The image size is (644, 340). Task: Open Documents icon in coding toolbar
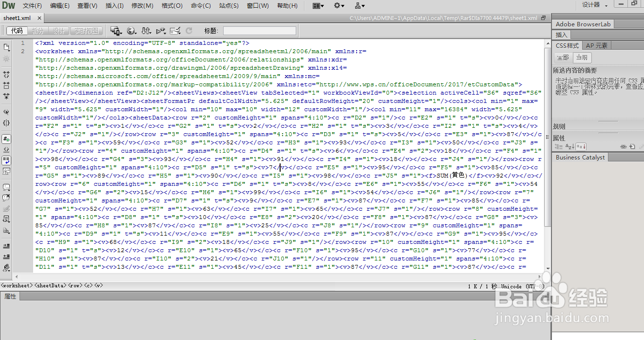point(6,47)
